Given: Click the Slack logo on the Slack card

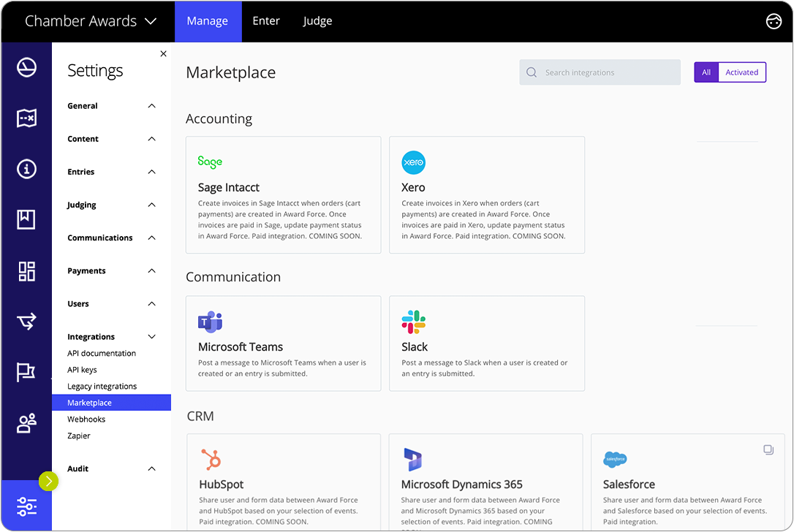Looking at the screenshot, I should [414, 322].
